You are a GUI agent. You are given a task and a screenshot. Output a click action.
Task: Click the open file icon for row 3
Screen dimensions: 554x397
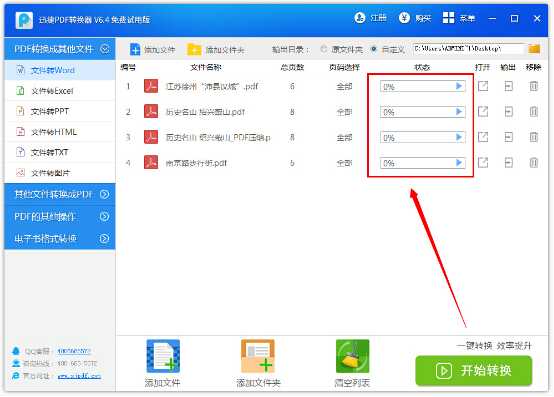click(483, 137)
